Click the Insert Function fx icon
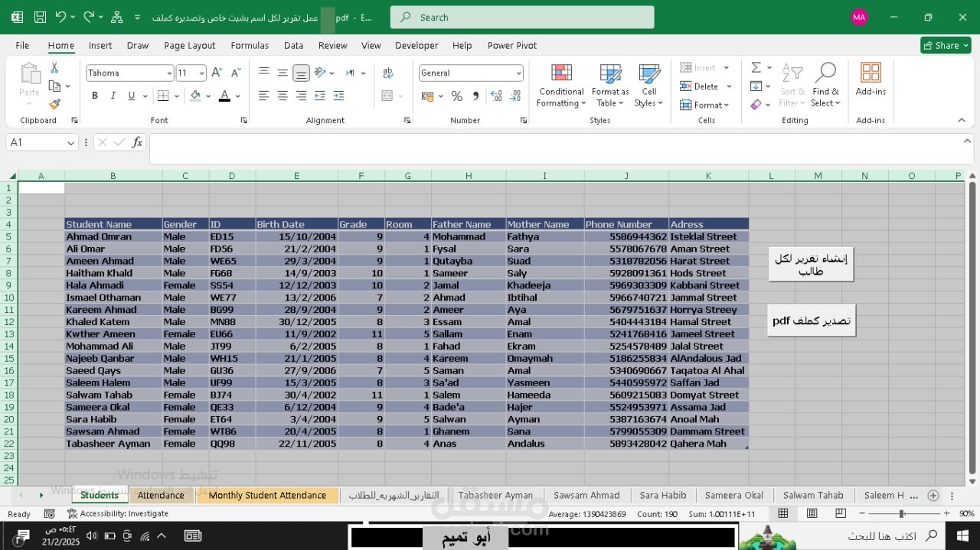980x550 pixels. [138, 142]
